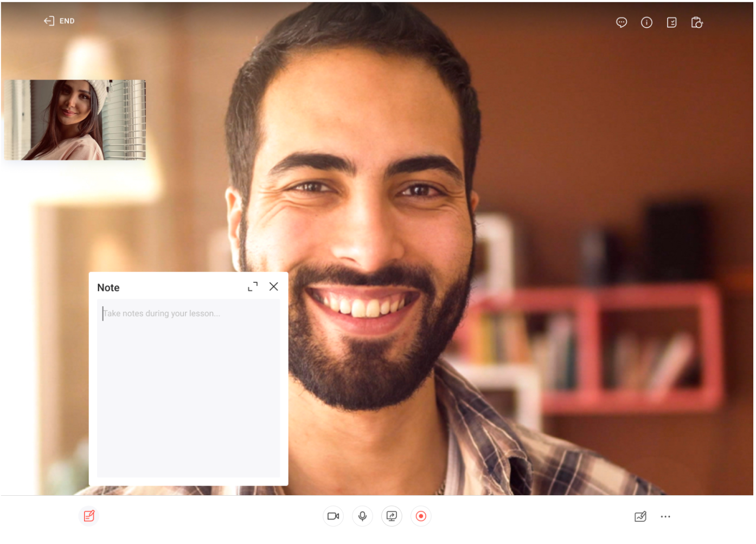Image resolution: width=756 pixels, height=544 pixels.
Task: Open the chat bubble icon
Action: tap(622, 22)
